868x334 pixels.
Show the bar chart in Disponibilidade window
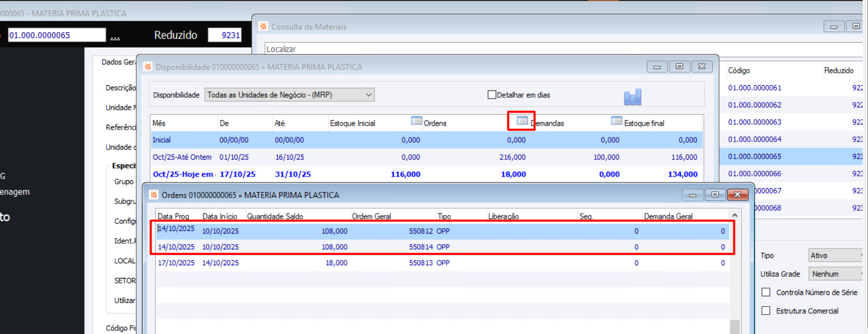633,97
